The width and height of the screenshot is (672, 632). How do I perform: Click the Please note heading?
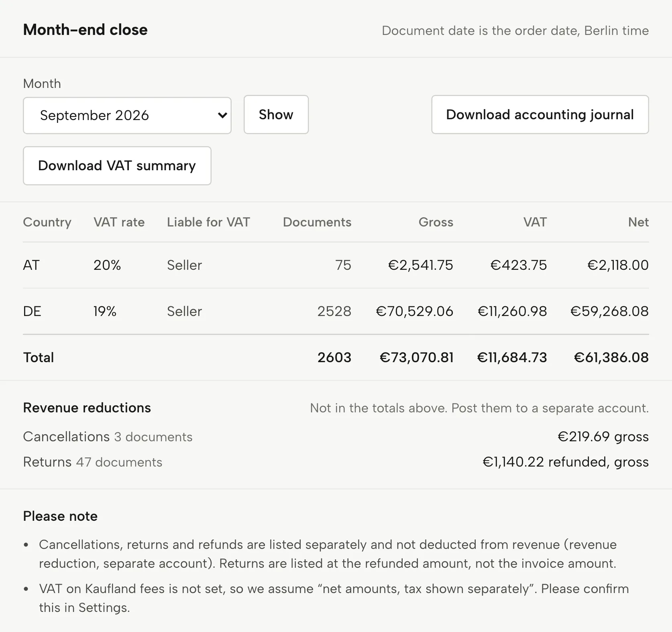click(x=60, y=516)
